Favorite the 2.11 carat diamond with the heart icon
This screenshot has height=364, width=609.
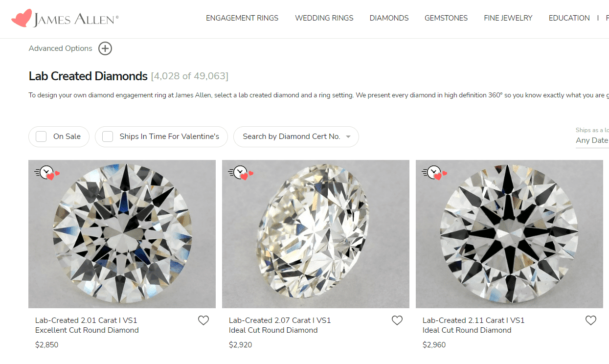[590, 320]
